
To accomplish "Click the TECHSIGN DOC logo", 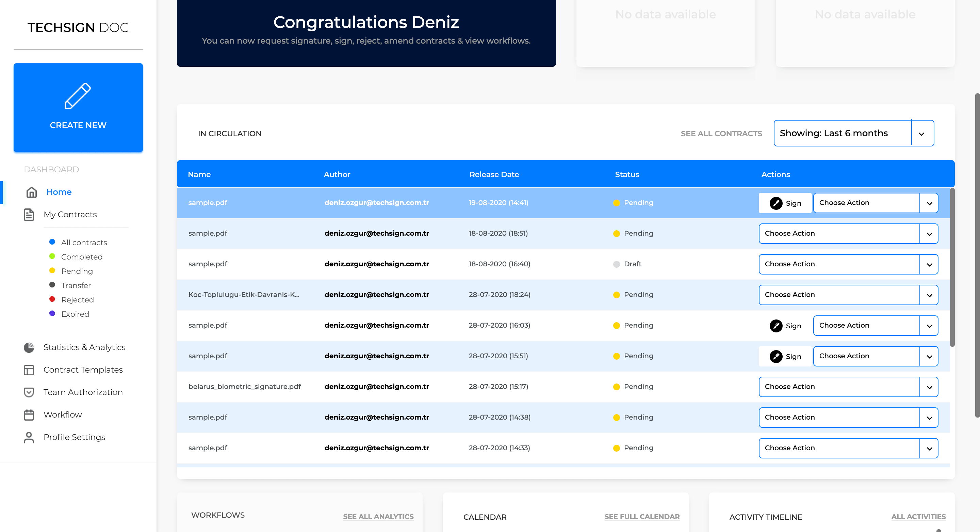I will click(78, 28).
